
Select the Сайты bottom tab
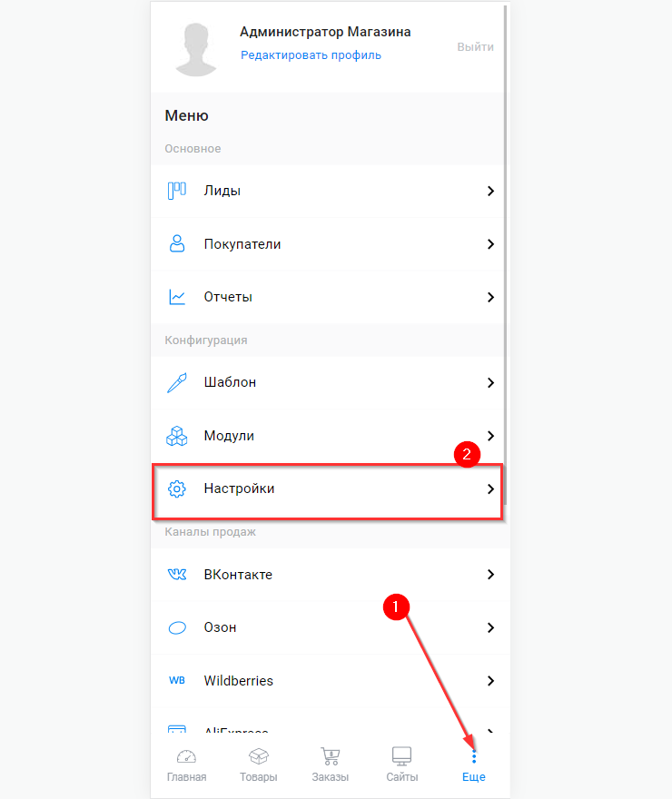tap(401, 764)
